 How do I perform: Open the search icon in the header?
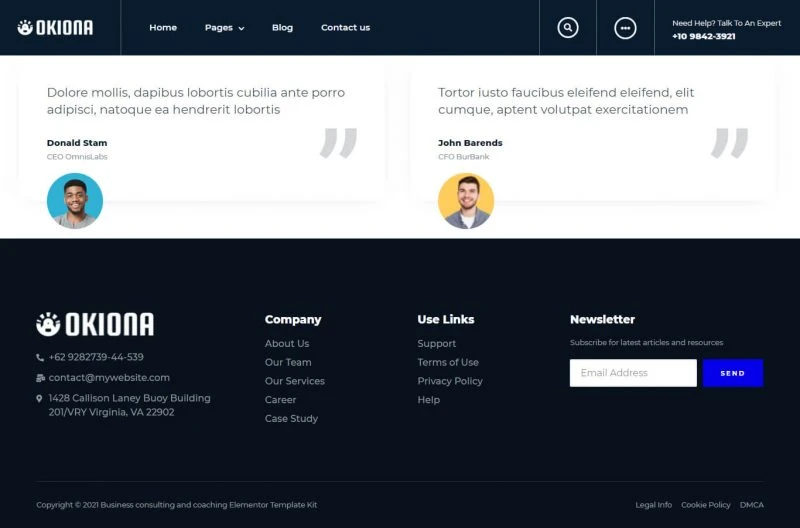[567, 28]
